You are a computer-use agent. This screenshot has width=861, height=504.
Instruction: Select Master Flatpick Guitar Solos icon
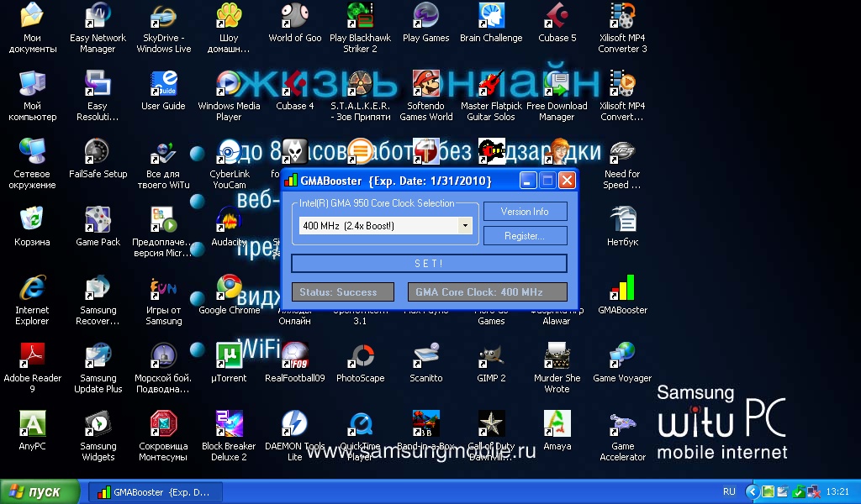tap(491, 83)
